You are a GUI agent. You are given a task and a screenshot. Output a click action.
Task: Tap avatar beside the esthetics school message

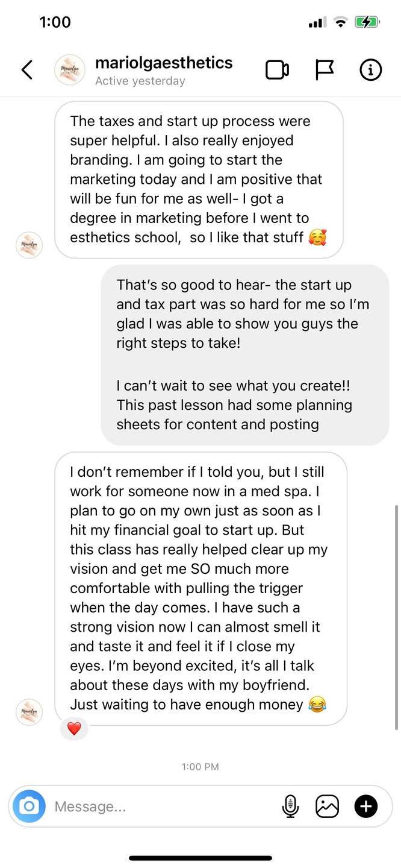pos(29,245)
